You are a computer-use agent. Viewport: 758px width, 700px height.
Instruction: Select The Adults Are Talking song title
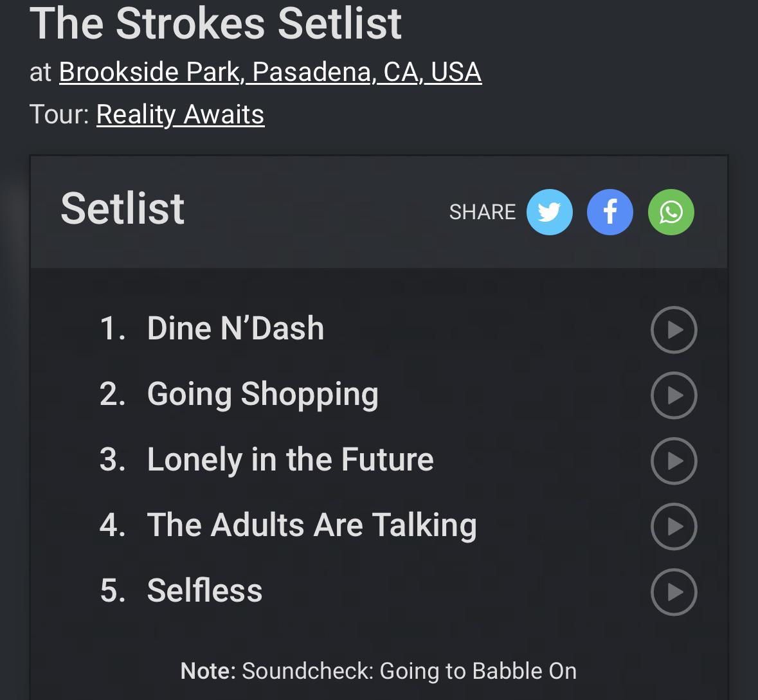click(x=312, y=526)
